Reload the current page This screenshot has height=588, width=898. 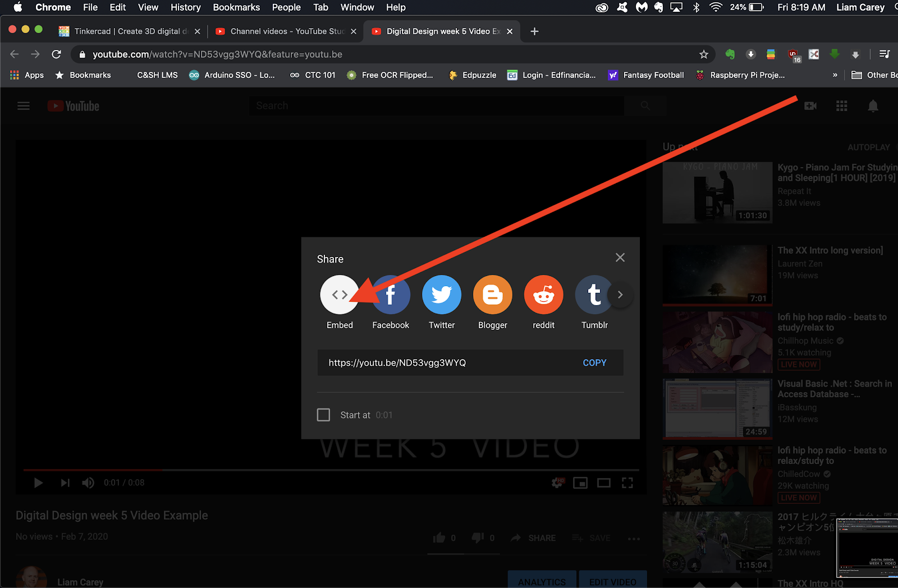tap(56, 54)
